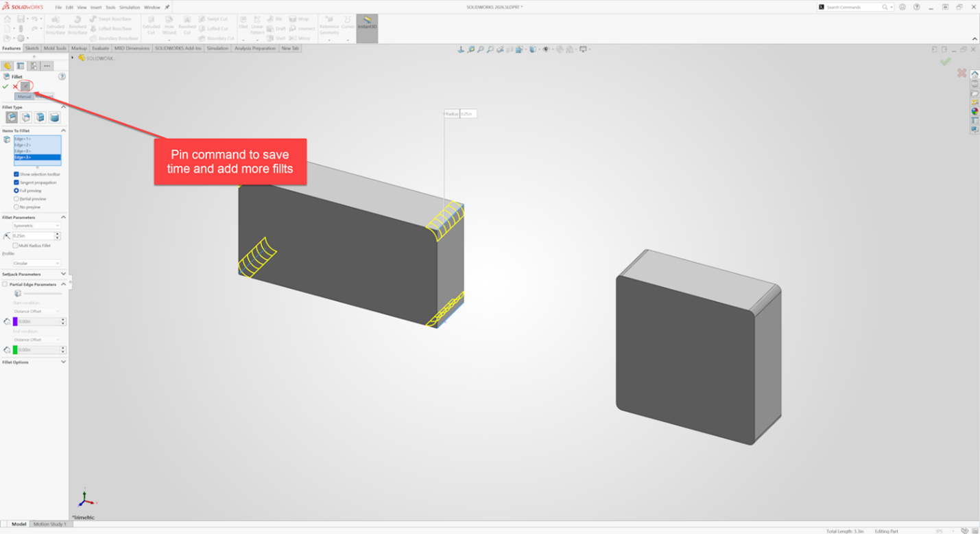Click the Manual fillet mode button

[25, 97]
